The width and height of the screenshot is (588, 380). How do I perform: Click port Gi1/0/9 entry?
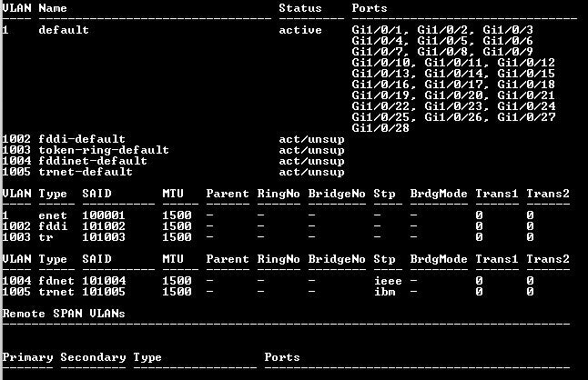pyautogui.click(x=508, y=52)
